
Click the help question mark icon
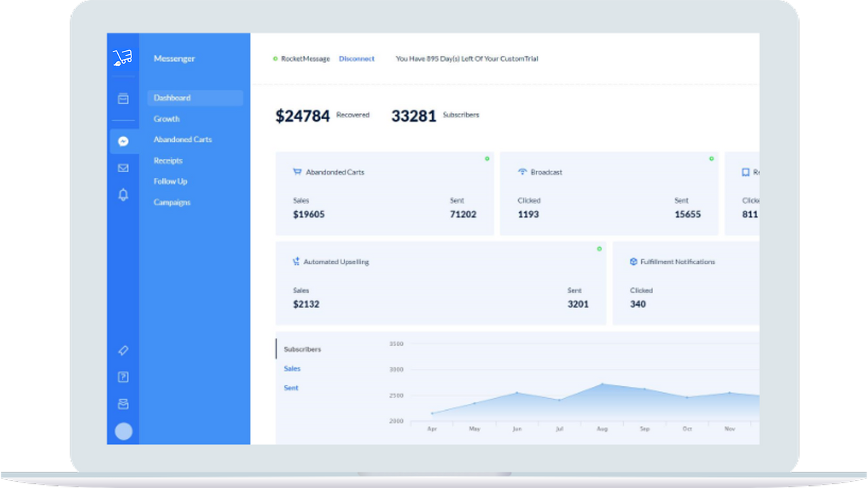point(123,378)
